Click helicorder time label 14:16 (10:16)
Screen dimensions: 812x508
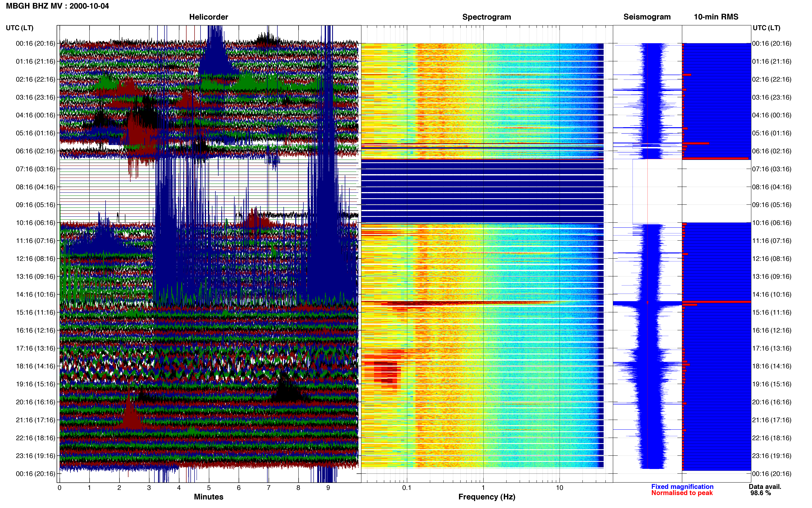[36, 295]
